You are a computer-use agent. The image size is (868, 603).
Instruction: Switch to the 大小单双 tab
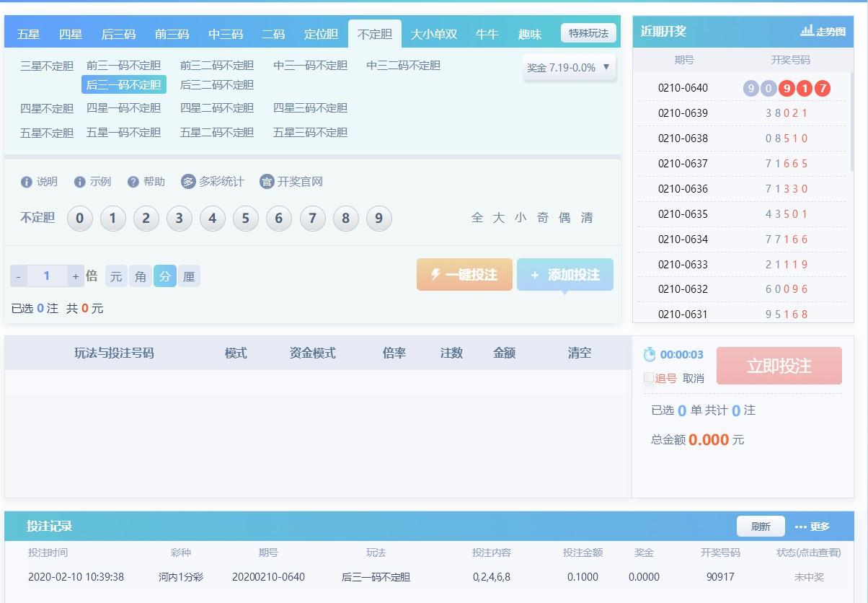[x=434, y=34]
